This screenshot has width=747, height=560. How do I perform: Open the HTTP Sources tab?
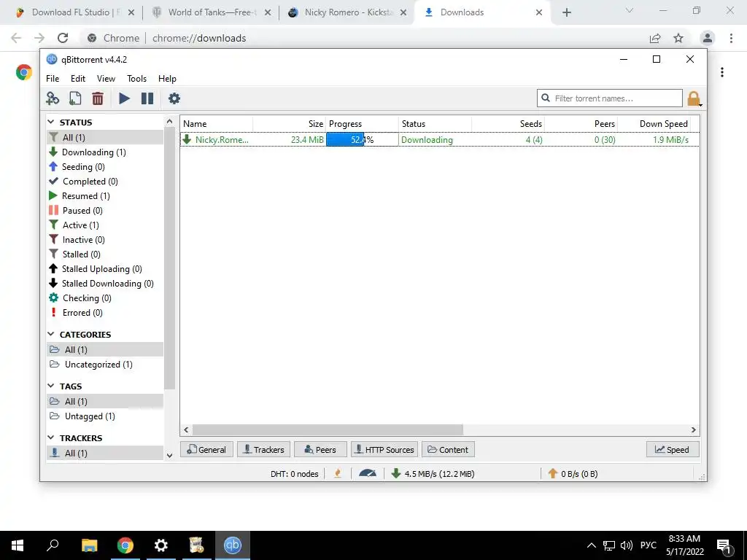[x=384, y=449]
